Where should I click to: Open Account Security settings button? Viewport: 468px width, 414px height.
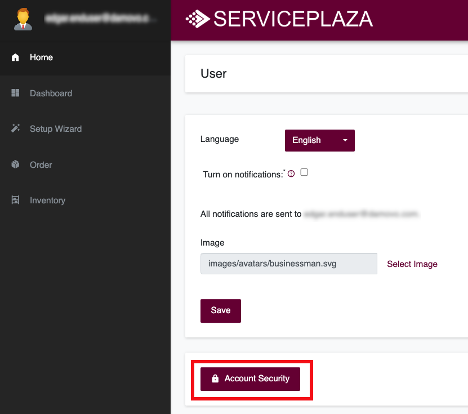click(x=250, y=379)
